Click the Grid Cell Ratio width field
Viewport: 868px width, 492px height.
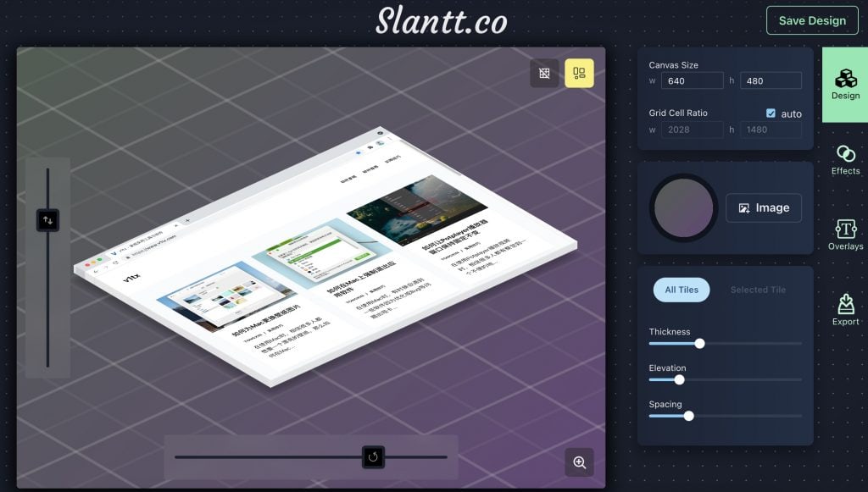(692, 130)
